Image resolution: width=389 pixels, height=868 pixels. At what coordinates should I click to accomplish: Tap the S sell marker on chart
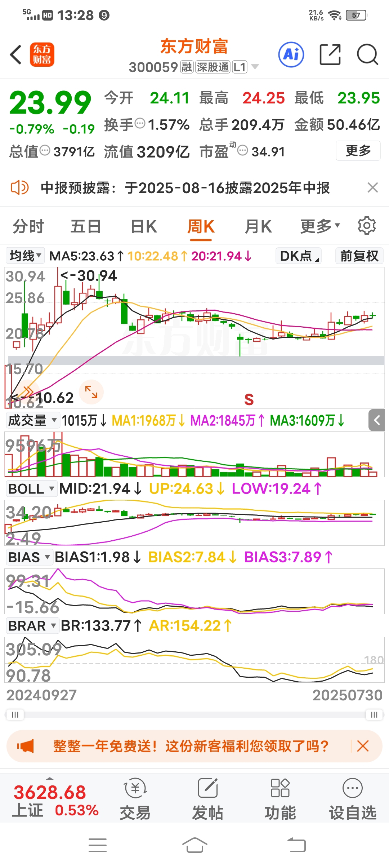(x=249, y=399)
